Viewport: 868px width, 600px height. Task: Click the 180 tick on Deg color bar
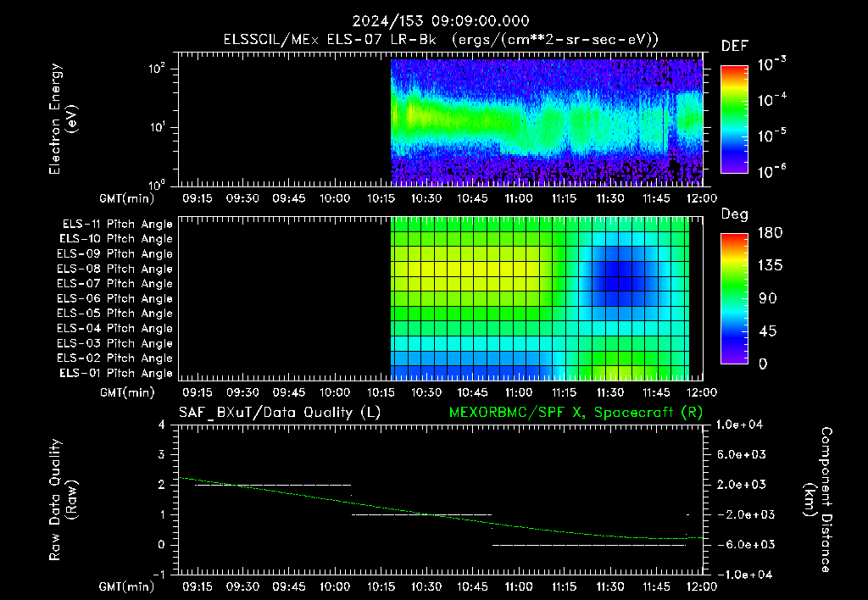[x=770, y=232]
